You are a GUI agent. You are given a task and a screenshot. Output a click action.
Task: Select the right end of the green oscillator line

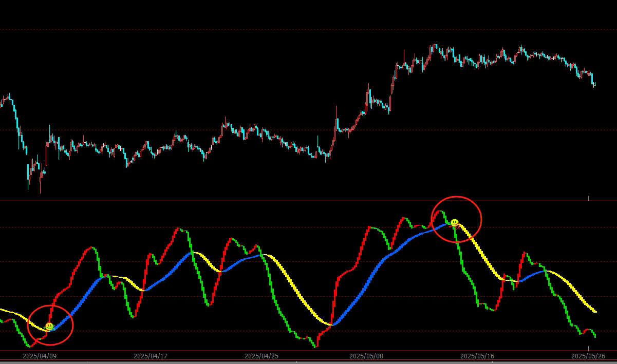pyautogui.click(x=595, y=336)
